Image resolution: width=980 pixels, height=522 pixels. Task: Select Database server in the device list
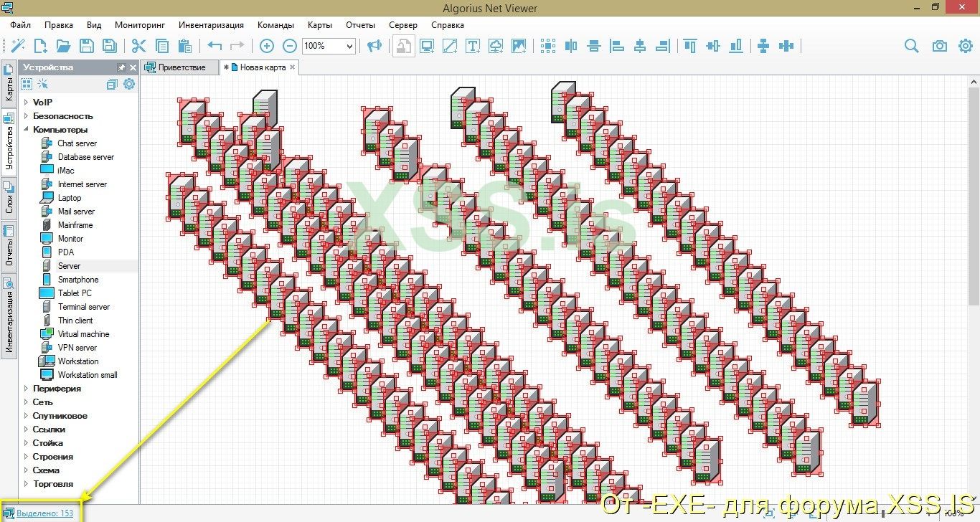[85, 157]
